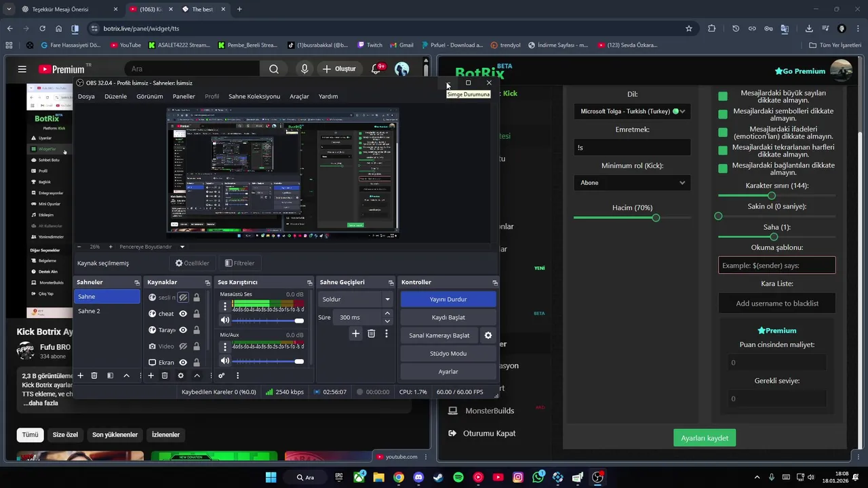Open Mic/Aux three-dot options menu
The image size is (868, 488).
pyautogui.click(x=225, y=346)
